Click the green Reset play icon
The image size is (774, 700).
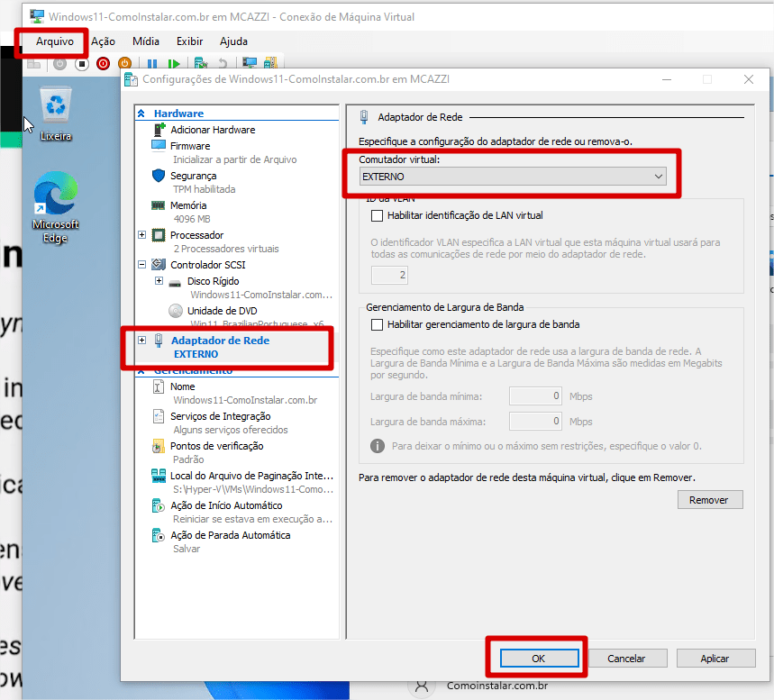point(173,64)
